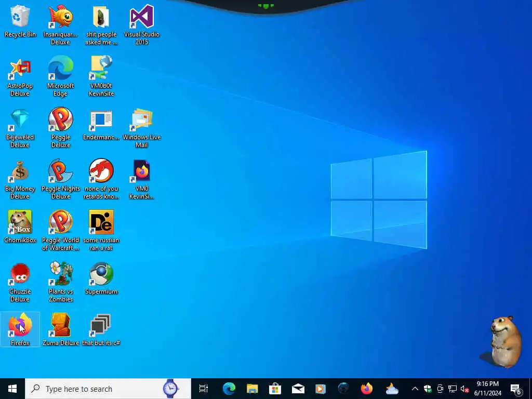Select the Chuzzle Deluxe red fuzzball icon
Viewport: 532px width, 399px height.
coord(20,282)
